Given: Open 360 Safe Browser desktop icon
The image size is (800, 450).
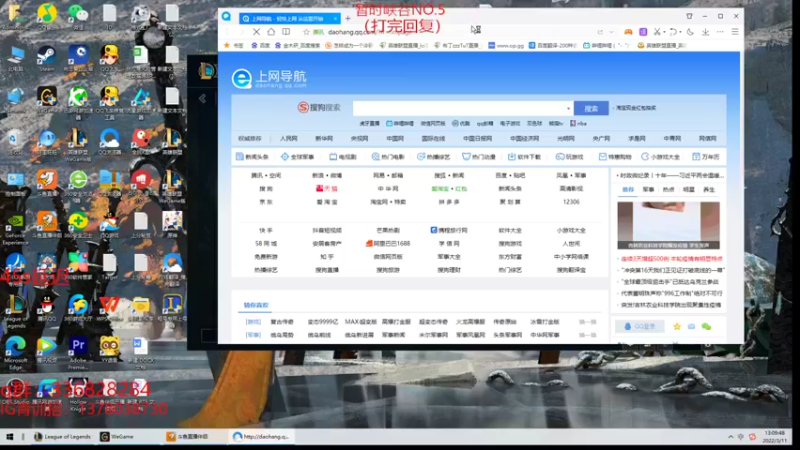Looking at the screenshot, I should point(78,182).
